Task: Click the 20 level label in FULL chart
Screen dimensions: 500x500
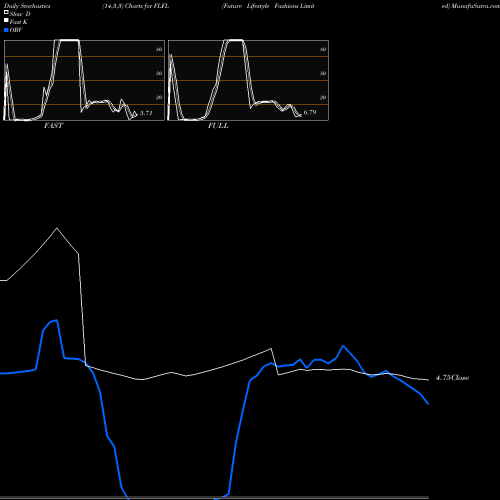Action: pos(323,97)
